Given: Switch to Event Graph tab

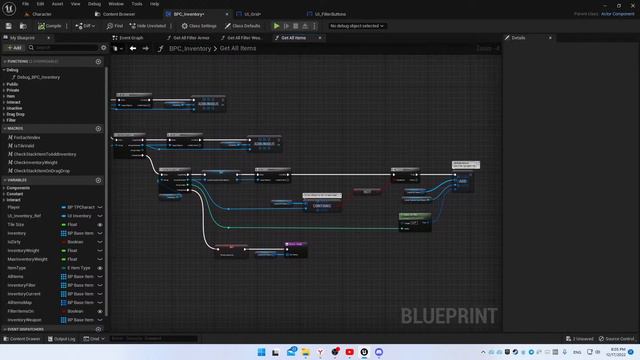Looking at the screenshot, I should (x=128, y=38).
